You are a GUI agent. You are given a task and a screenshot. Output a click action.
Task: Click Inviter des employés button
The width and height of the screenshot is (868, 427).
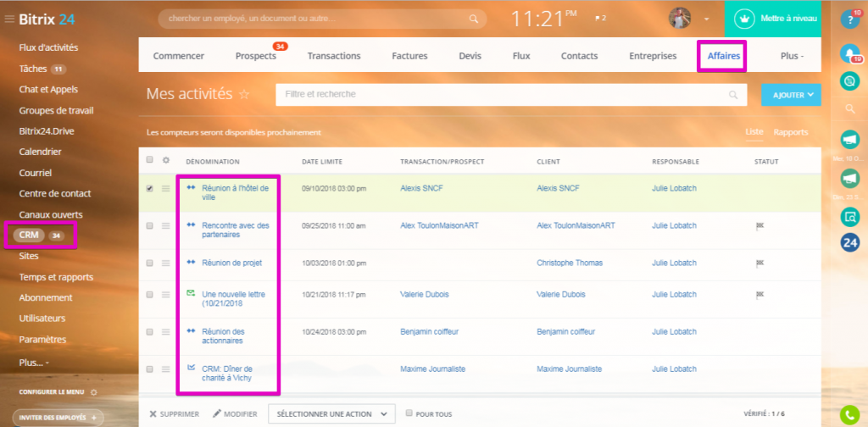[58, 418]
